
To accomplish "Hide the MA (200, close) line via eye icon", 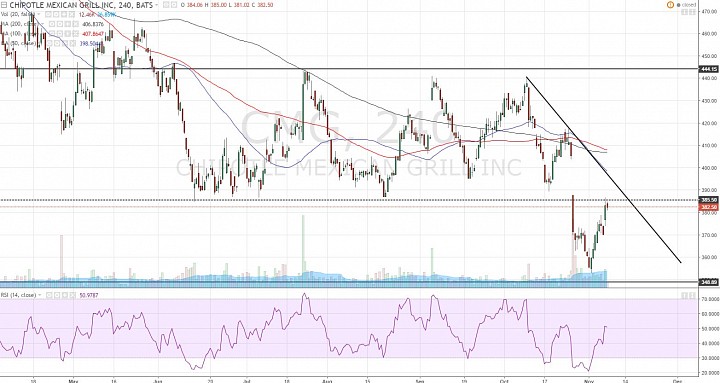I will coord(52,24).
